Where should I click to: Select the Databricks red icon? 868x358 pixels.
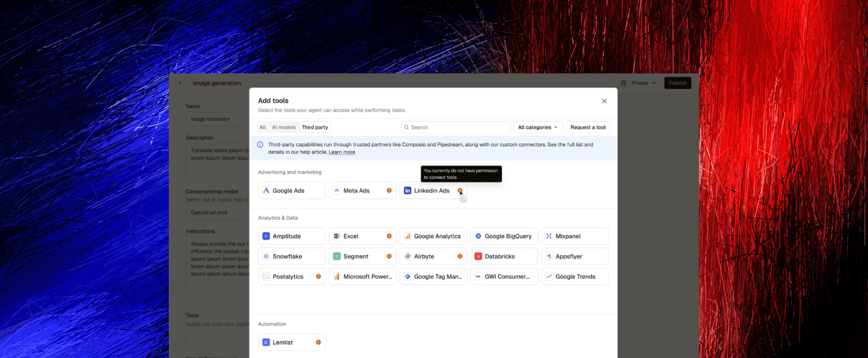(478, 257)
